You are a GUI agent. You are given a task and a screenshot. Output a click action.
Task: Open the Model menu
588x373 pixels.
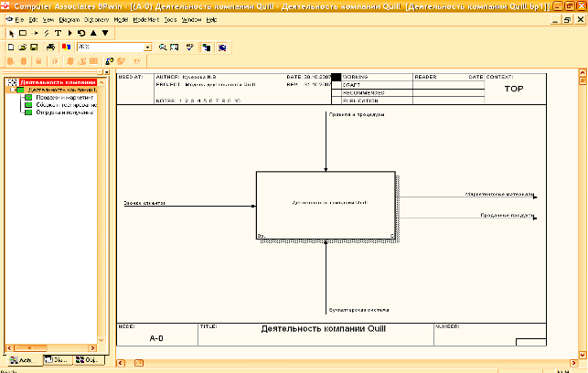tap(121, 20)
